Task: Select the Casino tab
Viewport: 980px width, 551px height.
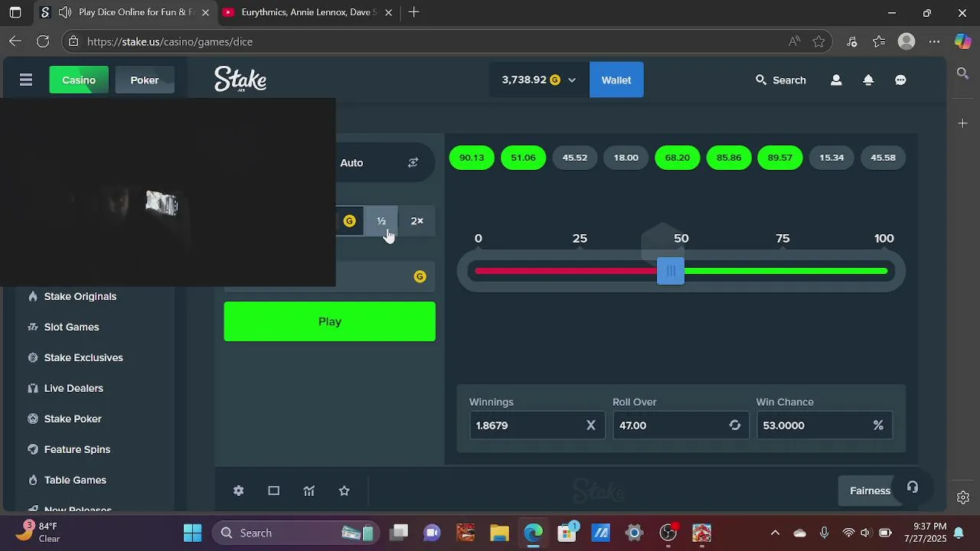Action: tap(79, 80)
